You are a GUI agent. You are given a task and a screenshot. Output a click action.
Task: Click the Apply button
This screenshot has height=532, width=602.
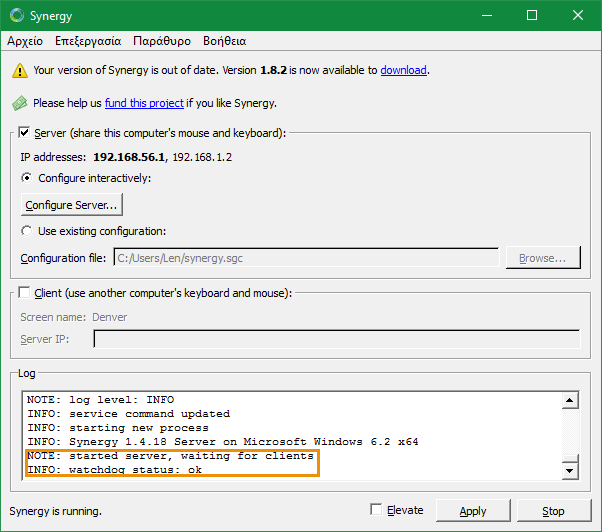473,511
